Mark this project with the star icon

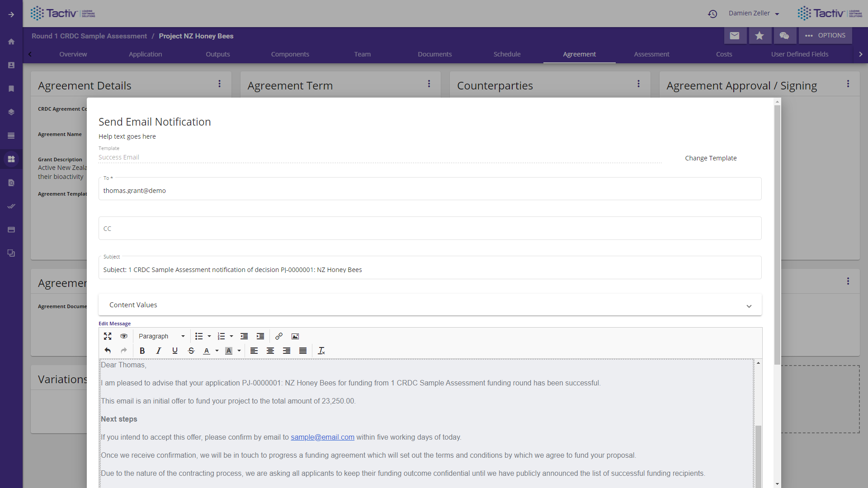[x=760, y=35]
